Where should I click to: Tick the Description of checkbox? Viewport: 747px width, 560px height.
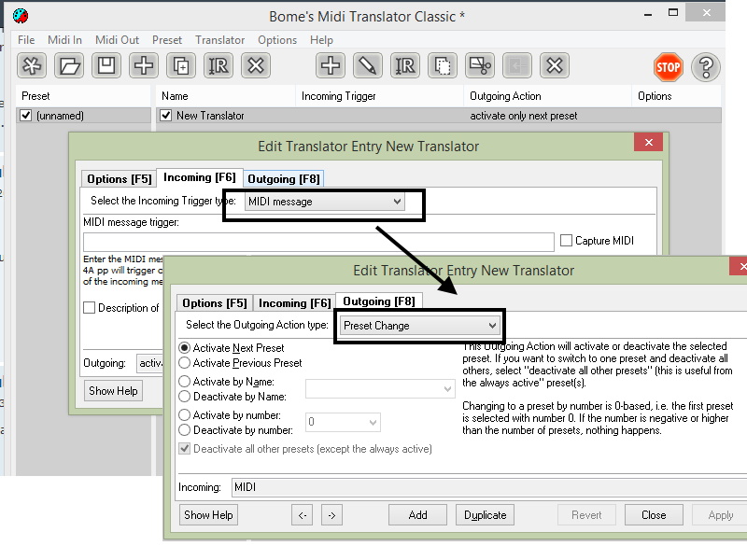(x=89, y=308)
